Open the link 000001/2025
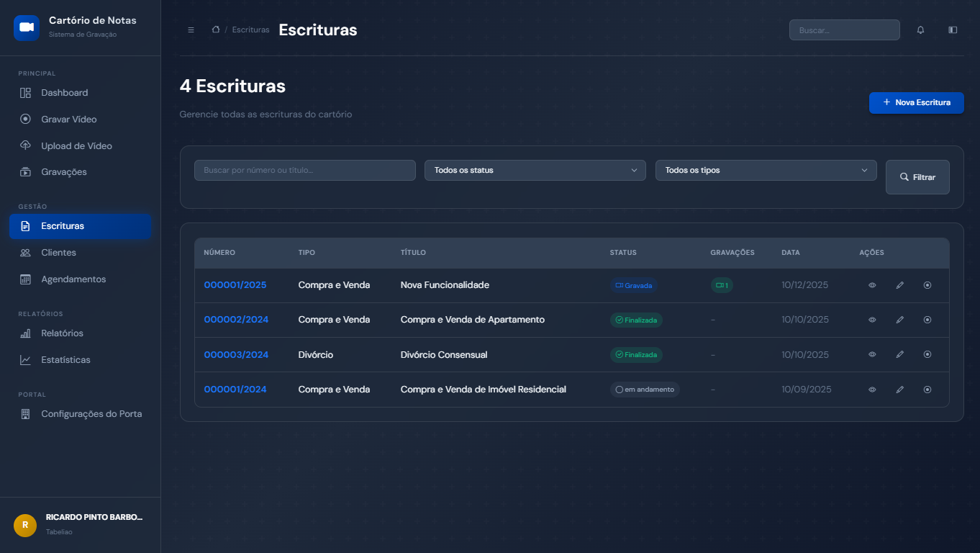The image size is (980, 553). [235, 285]
